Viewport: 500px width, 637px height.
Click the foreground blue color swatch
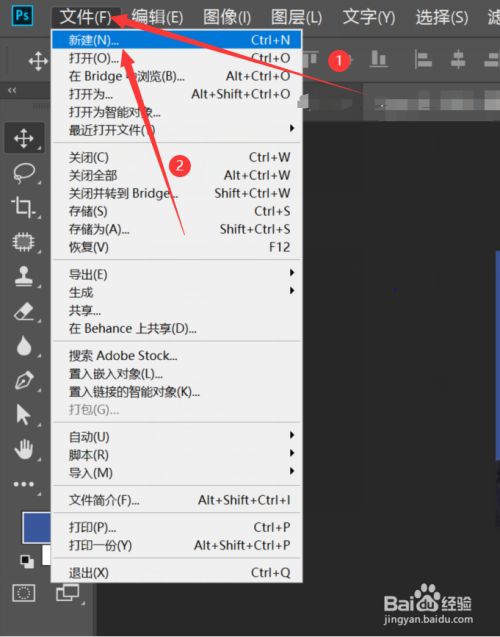coord(37,527)
